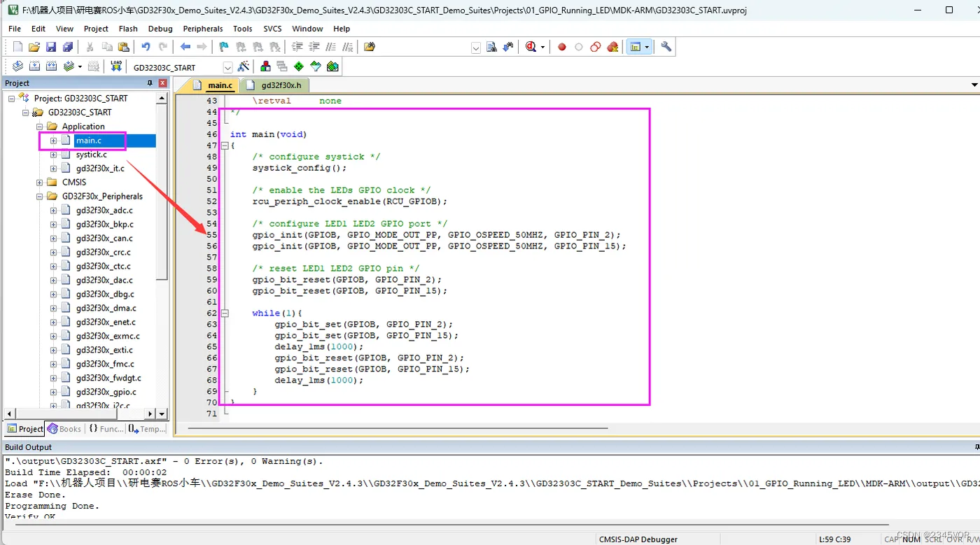Navigate backward with the blue arrow
Screen dimensions: 980x545
pyautogui.click(x=185, y=47)
